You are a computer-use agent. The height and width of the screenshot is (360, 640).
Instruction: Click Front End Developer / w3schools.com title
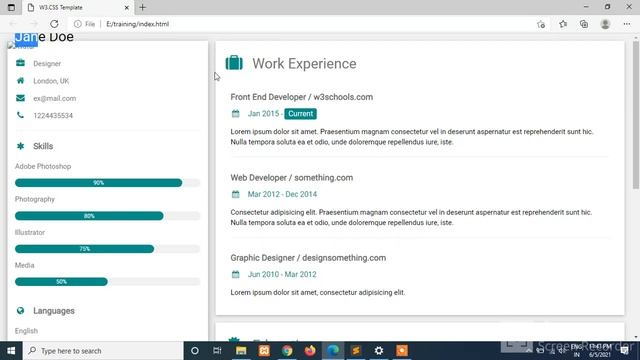point(302,97)
